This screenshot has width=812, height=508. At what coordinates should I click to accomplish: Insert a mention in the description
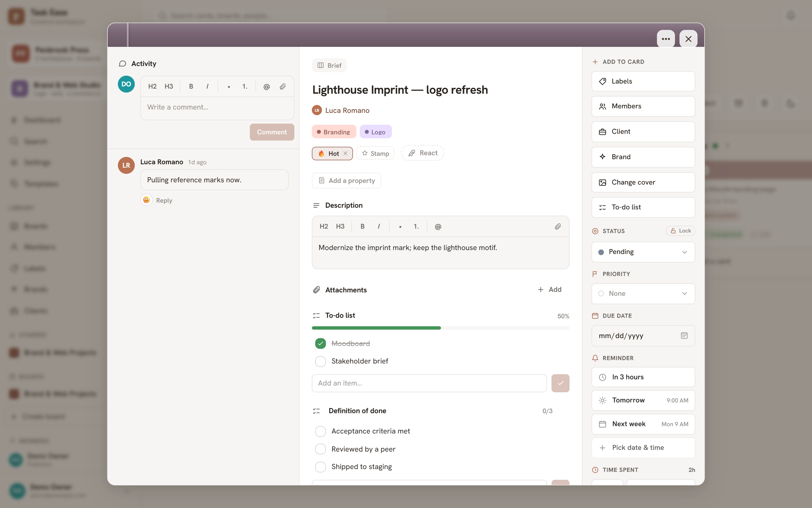[438, 226]
